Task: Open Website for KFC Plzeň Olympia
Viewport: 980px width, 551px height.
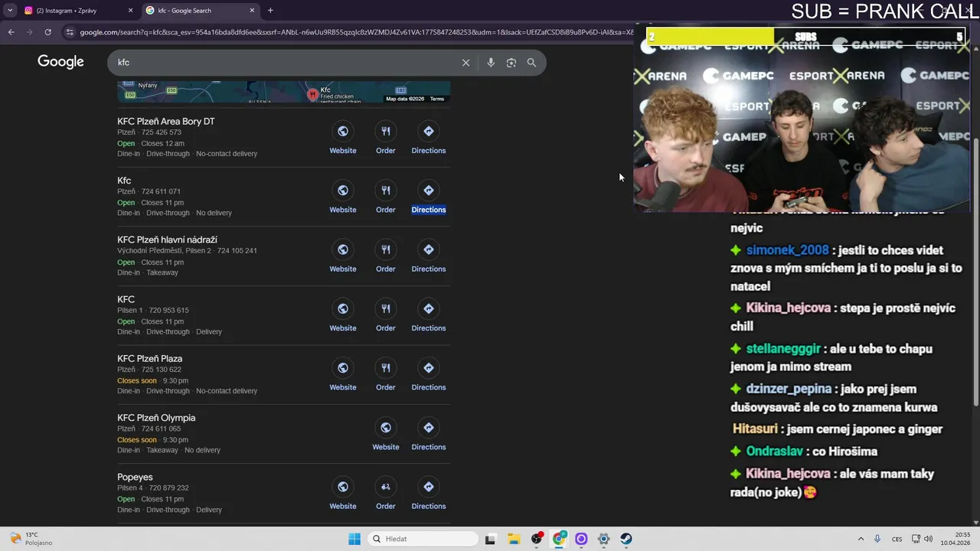Action: pyautogui.click(x=386, y=435)
